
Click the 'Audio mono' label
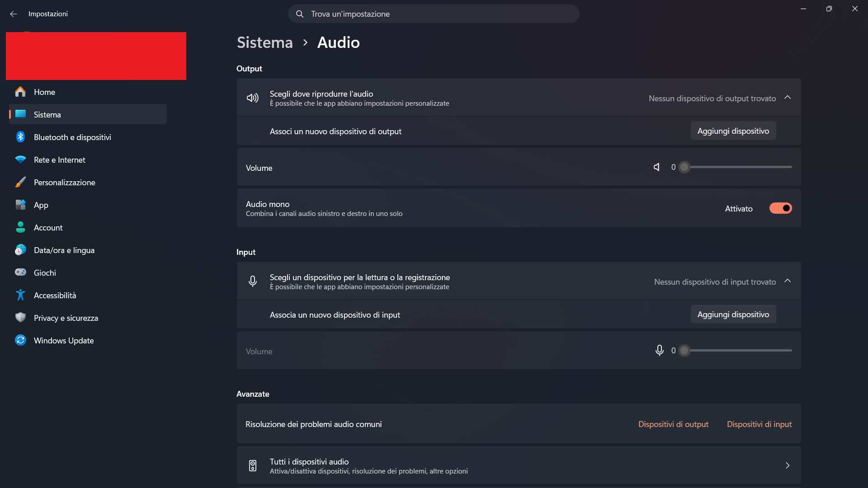[268, 204]
